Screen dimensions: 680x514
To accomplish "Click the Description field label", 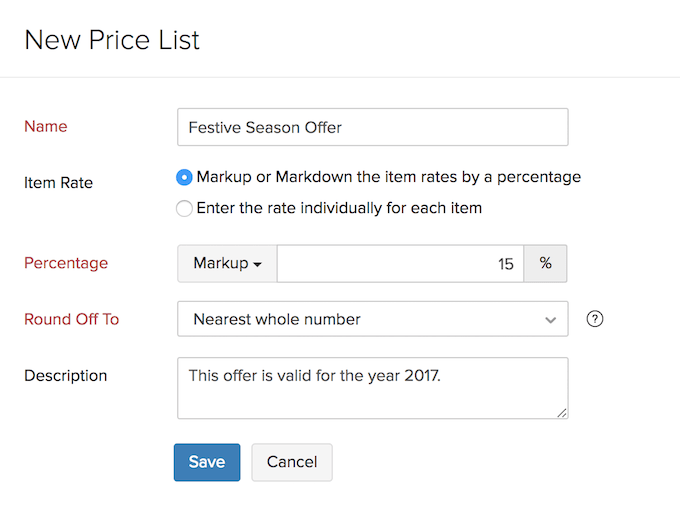I will tap(65, 376).
